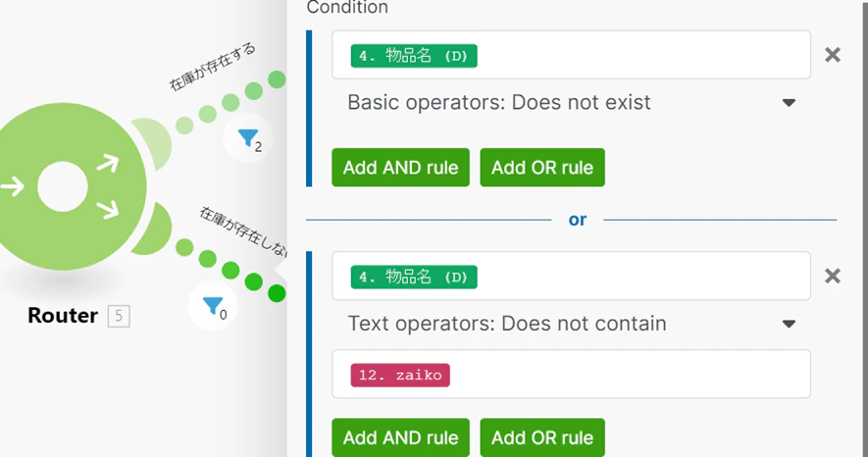
Task: Click the lower Add AND rule button
Action: click(401, 437)
